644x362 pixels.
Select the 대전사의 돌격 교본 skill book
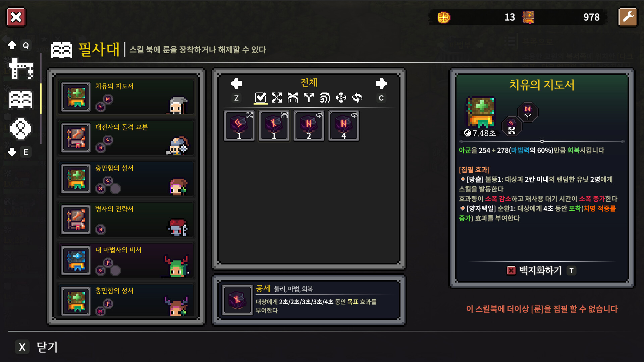[126, 138]
